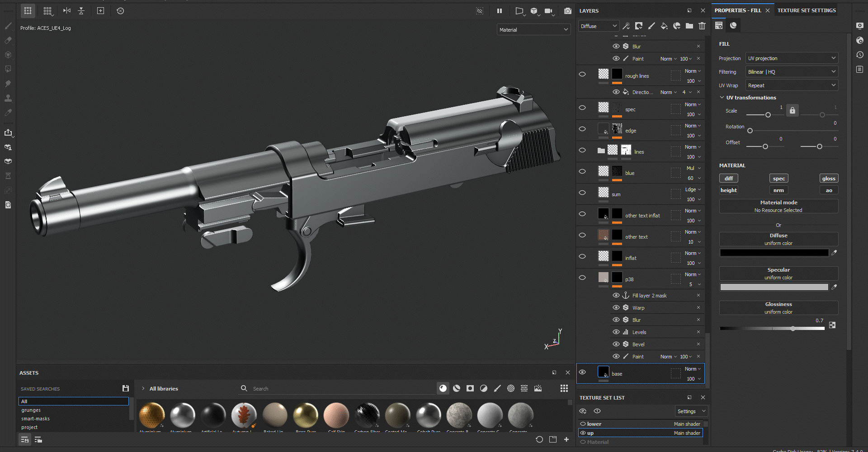Open the camera snapshot tool

[x=567, y=11]
